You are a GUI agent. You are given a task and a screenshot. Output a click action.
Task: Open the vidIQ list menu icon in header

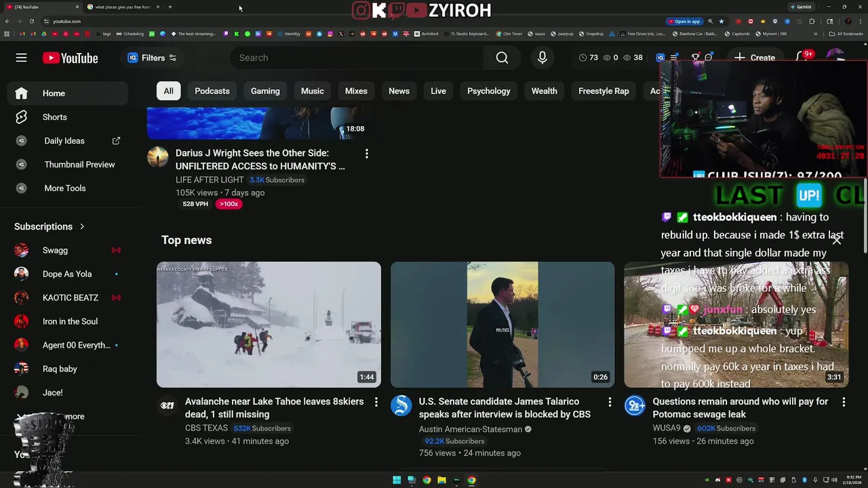674,58
